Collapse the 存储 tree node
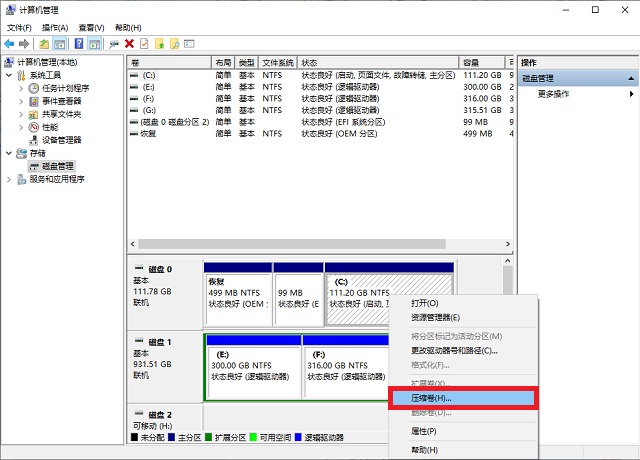Image resolution: width=640 pixels, height=460 pixels. click(x=10, y=153)
